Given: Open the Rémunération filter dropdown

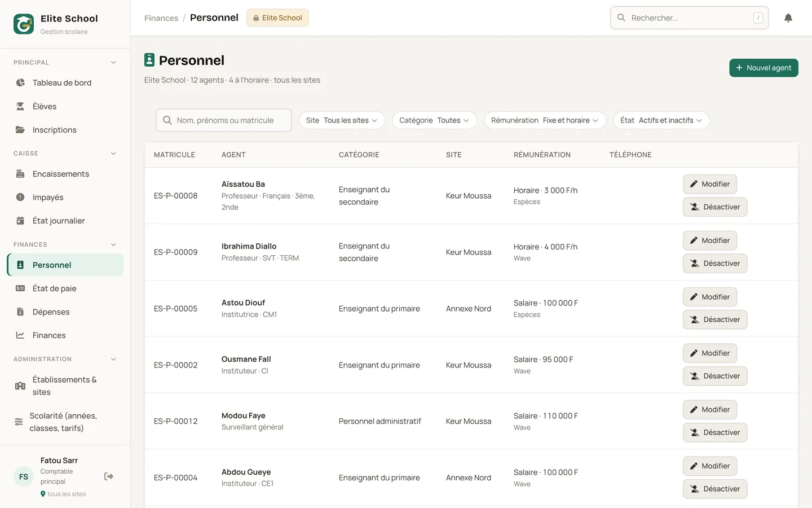Looking at the screenshot, I should pyautogui.click(x=545, y=120).
